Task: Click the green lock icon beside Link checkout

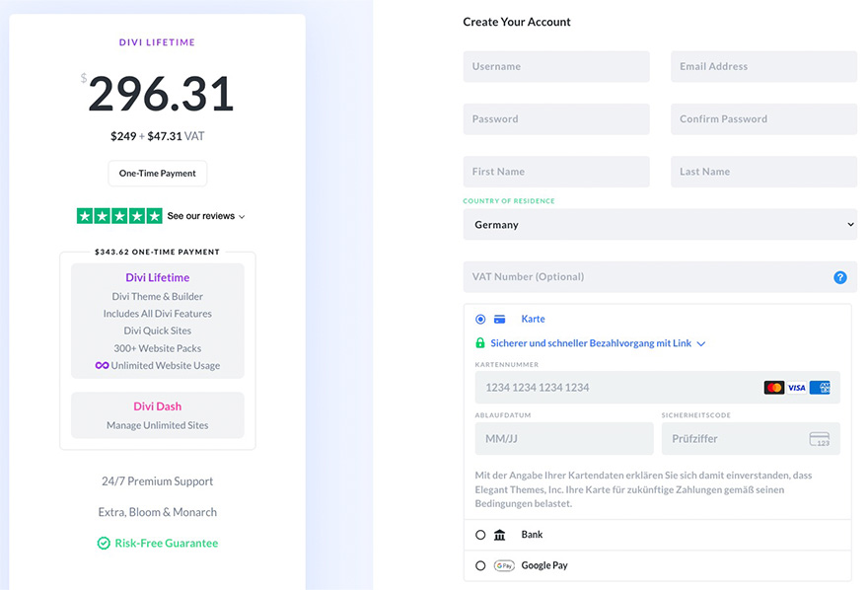Action: point(480,343)
